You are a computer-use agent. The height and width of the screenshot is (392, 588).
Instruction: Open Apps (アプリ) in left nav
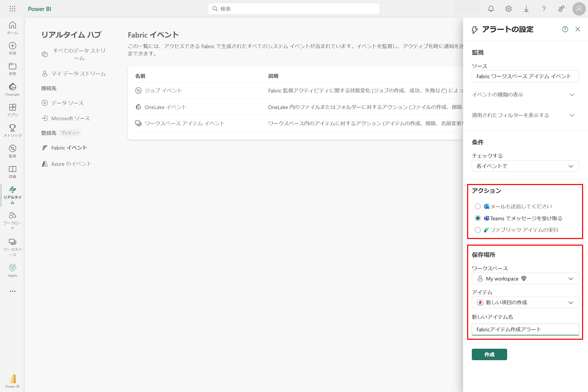tap(13, 110)
